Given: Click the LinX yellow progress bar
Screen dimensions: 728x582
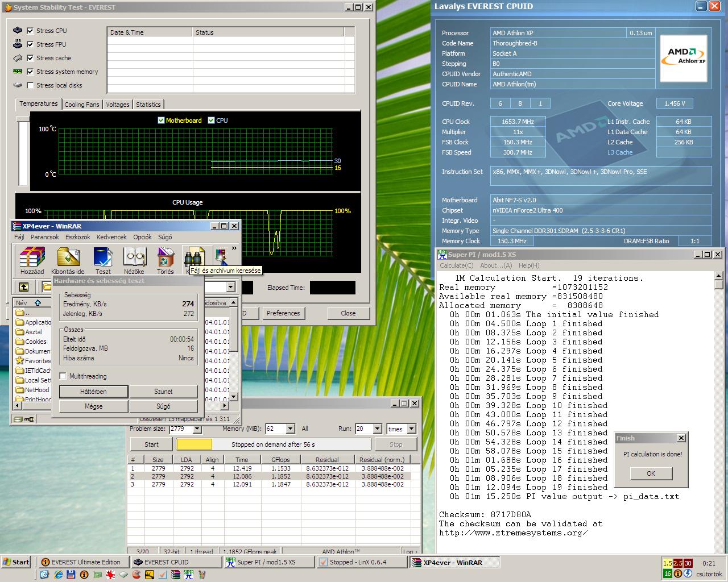Looking at the screenshot, I should 194,444.
